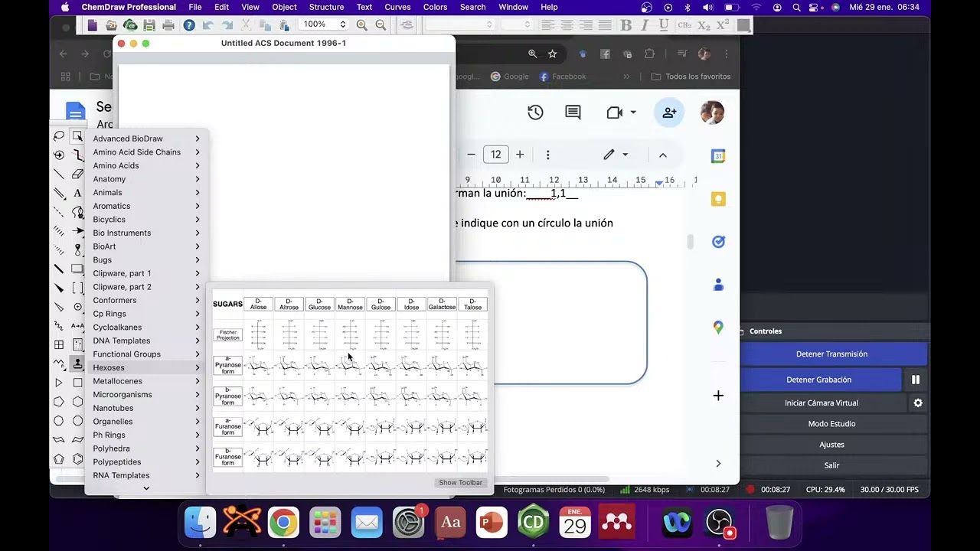The width and height of the screenshot is (980, 551).
Task: Click Detener Grabación in OBS
Action: [821, 380]
